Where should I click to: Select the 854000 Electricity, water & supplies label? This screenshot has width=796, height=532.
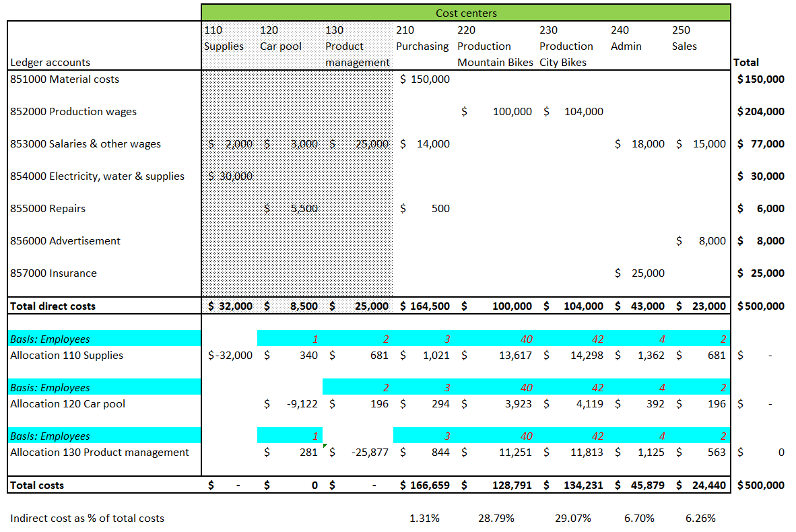click(98, 176)
